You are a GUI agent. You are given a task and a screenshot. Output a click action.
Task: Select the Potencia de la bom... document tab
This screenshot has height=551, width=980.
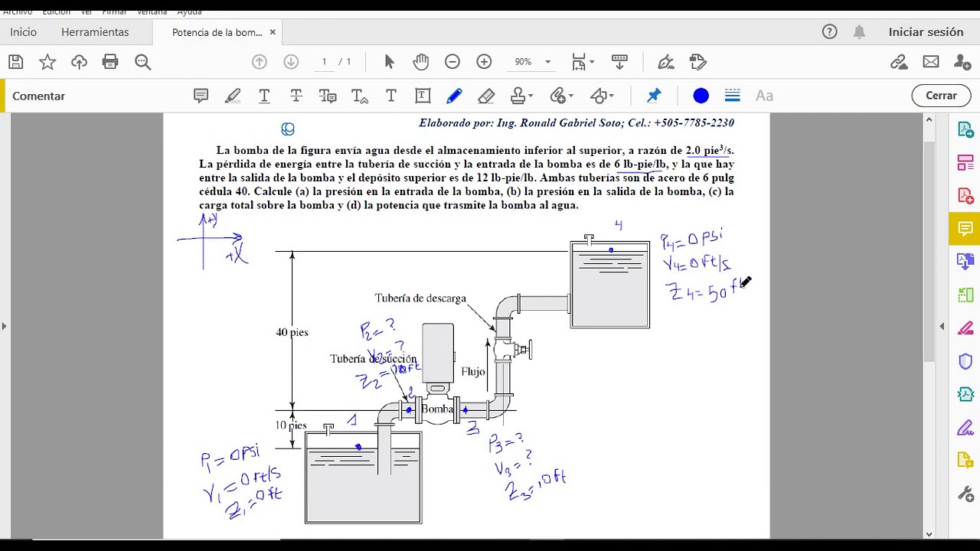pos(217,32)
